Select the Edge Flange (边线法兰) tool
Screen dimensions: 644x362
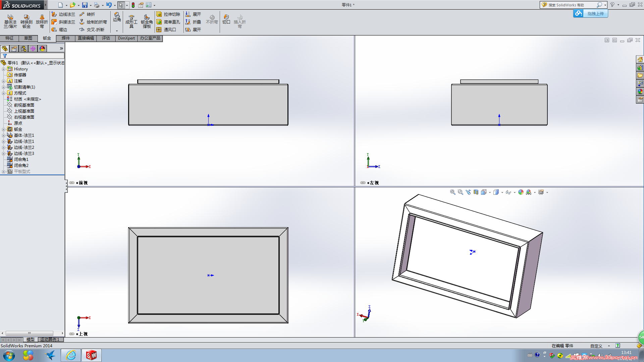coord(63,14)
